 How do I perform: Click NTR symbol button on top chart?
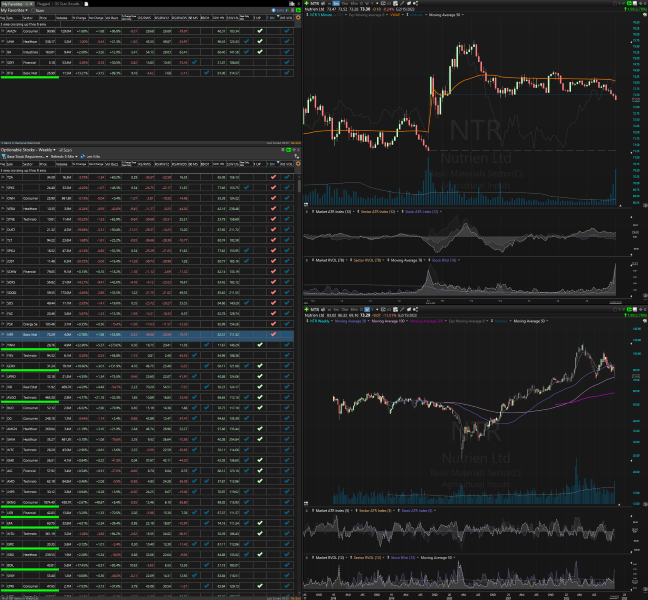tap(315, 3)
